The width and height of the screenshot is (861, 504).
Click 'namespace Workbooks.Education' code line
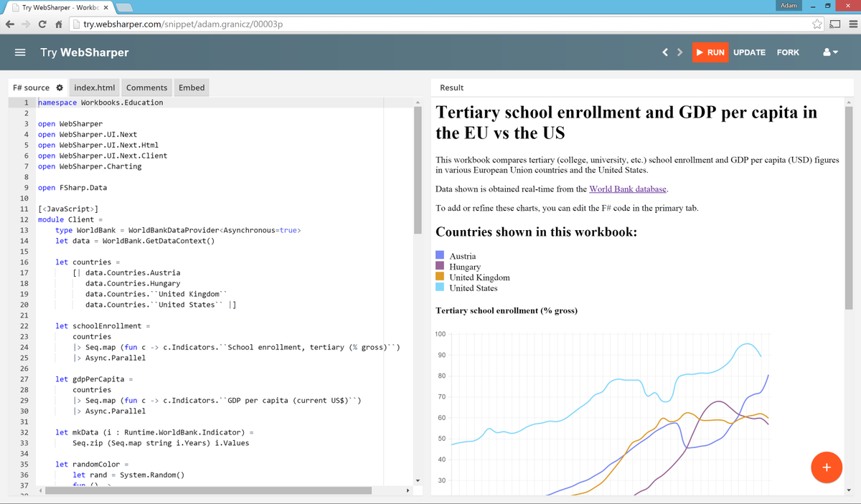coord(100,103)
